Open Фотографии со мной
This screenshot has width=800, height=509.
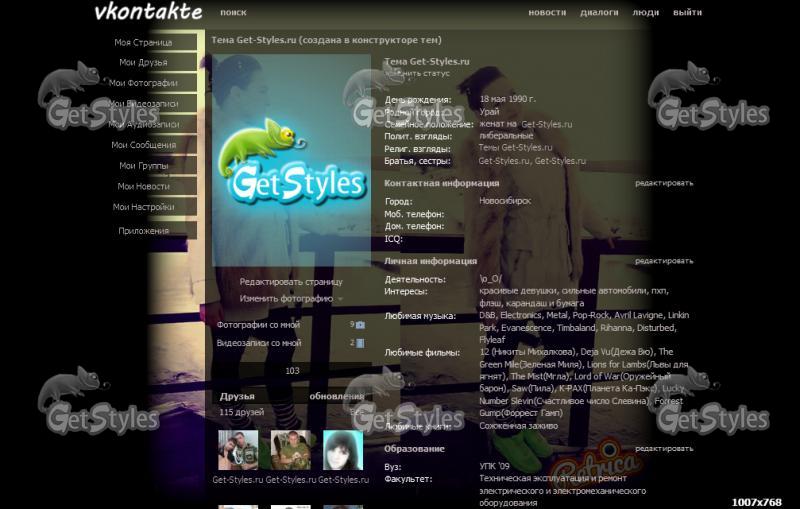tap(258, 324)
